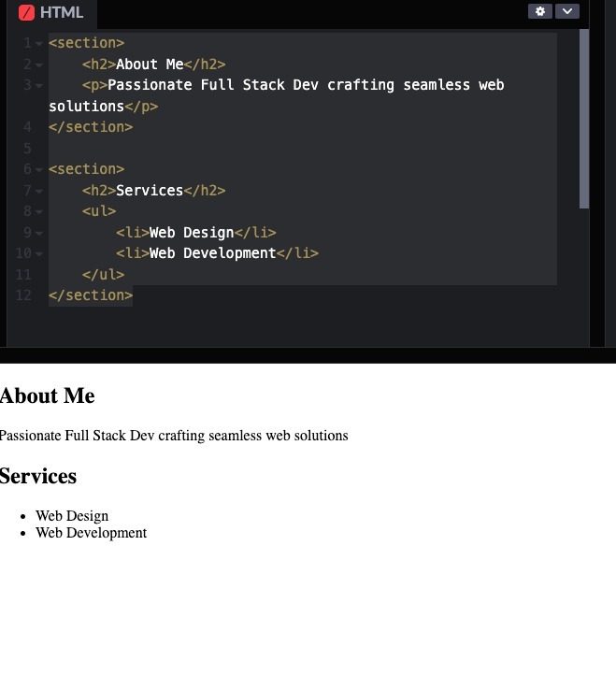Screen dimensions: 616x675
Task: Place cursor on empty line 5 number
Action: (x=27, y=148)
